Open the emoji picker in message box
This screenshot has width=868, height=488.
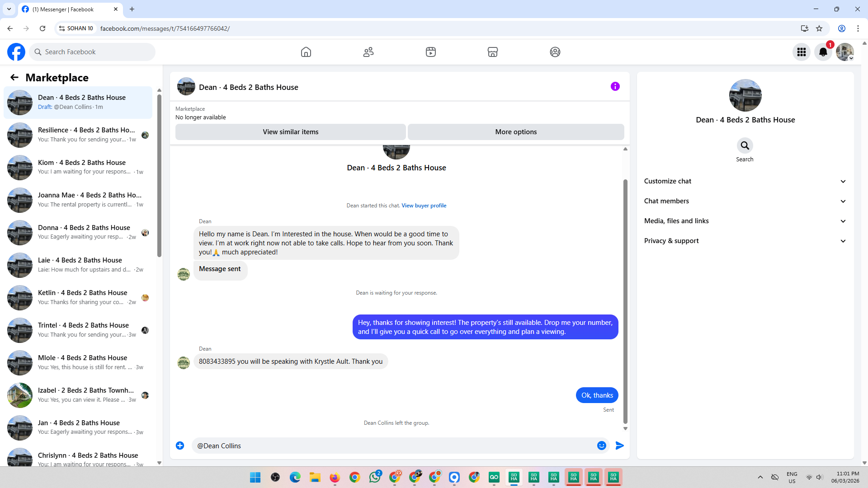[x=601, y=446]
